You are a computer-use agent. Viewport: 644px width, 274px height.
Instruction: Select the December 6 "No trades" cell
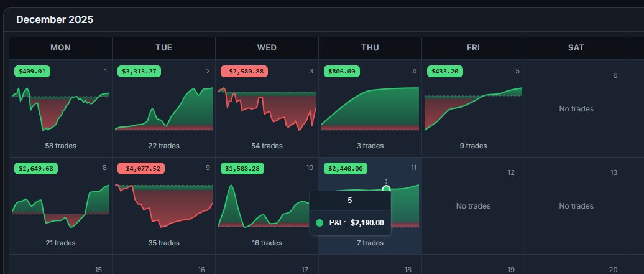click(x=576, y=108)
